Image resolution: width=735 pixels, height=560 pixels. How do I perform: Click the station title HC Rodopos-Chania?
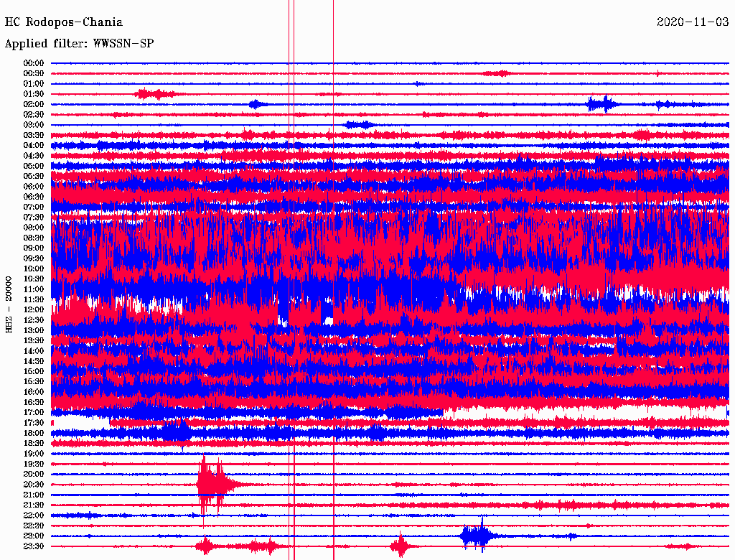[64, 22]
